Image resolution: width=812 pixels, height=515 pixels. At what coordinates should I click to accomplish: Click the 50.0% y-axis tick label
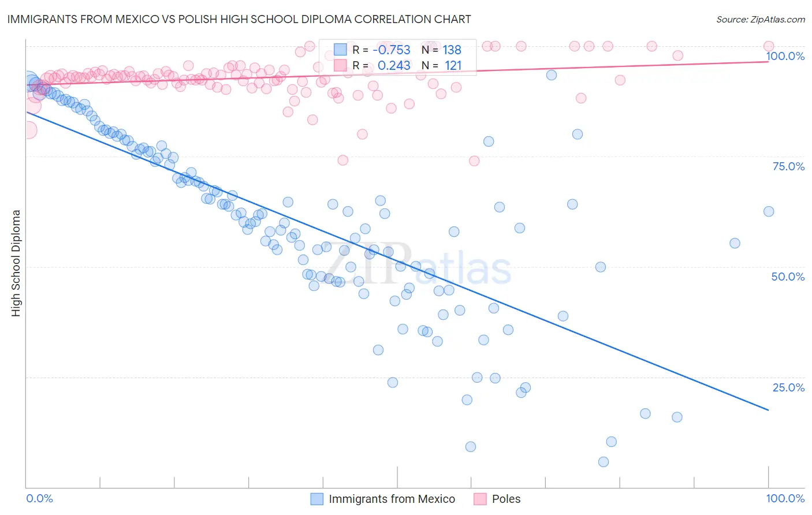[788, 277]
